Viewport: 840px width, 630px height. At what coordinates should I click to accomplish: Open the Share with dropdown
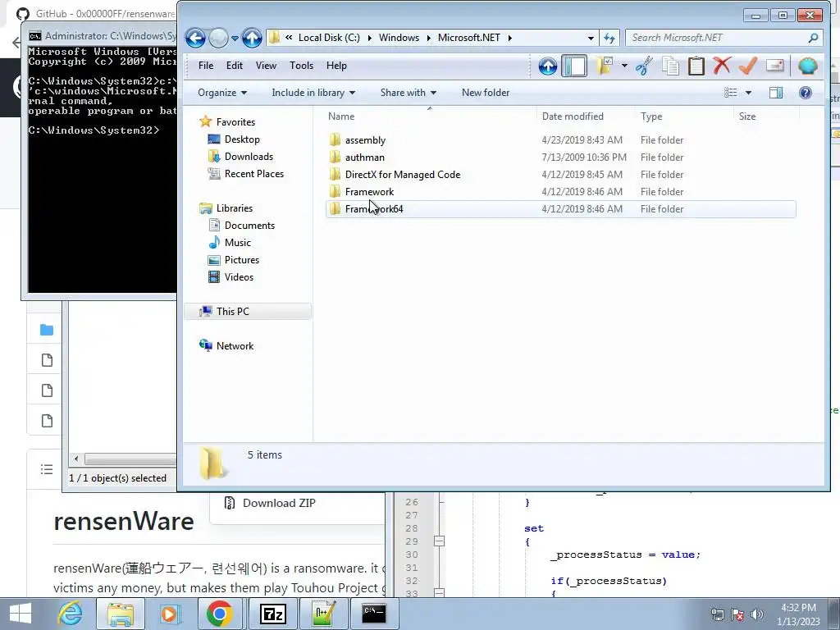click(409, 93)
